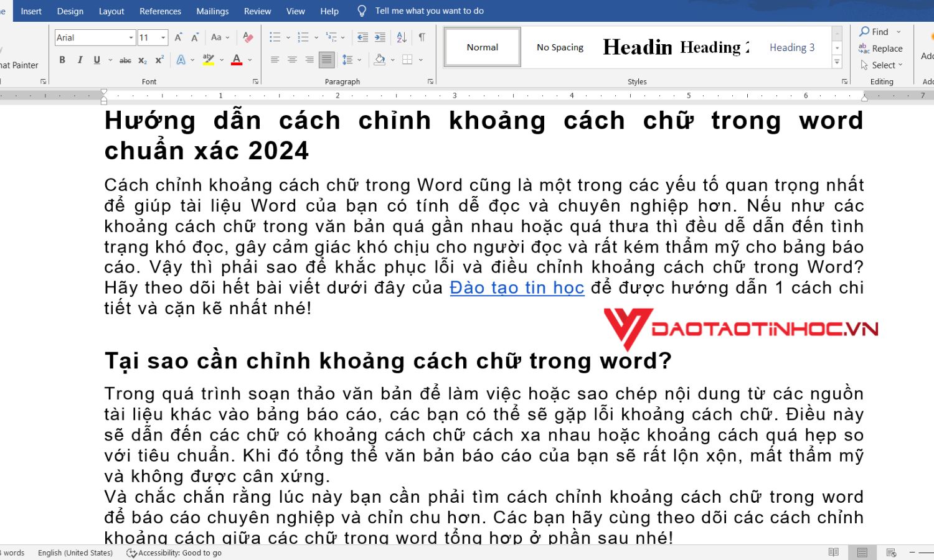Open the font size dropdown
This screenshot has width=934, height=560.
163,38
